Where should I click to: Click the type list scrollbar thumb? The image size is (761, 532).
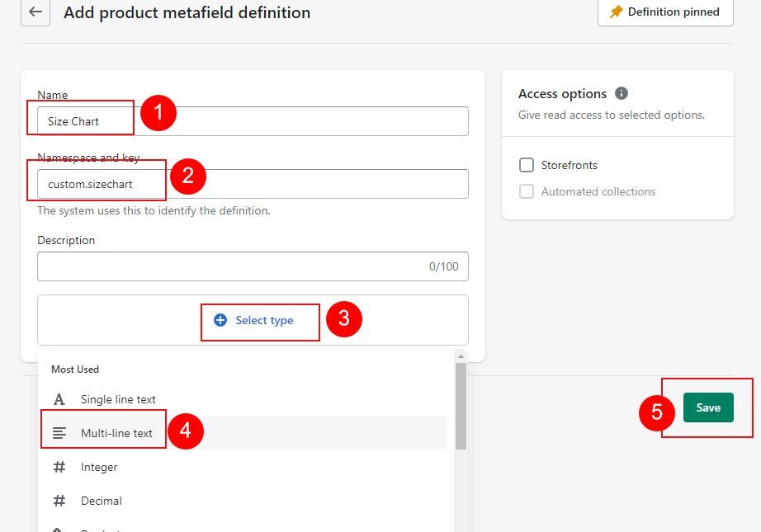(x=461, y=407)
